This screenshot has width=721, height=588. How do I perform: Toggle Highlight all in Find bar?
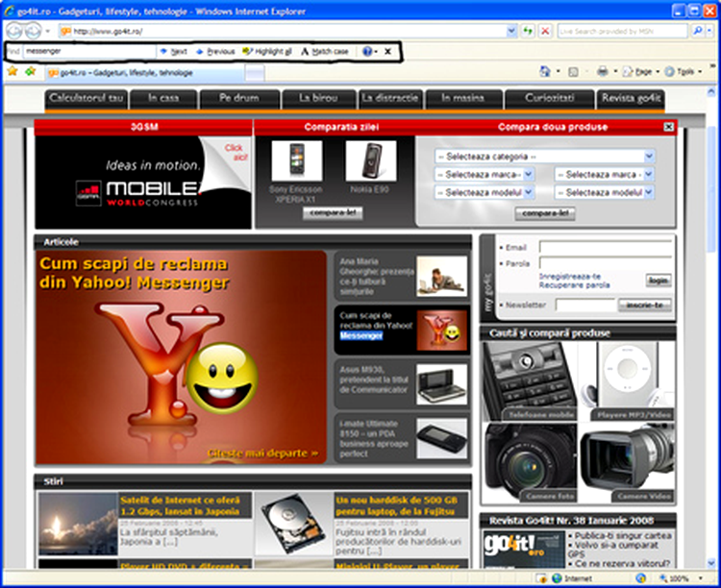(267, 52)
